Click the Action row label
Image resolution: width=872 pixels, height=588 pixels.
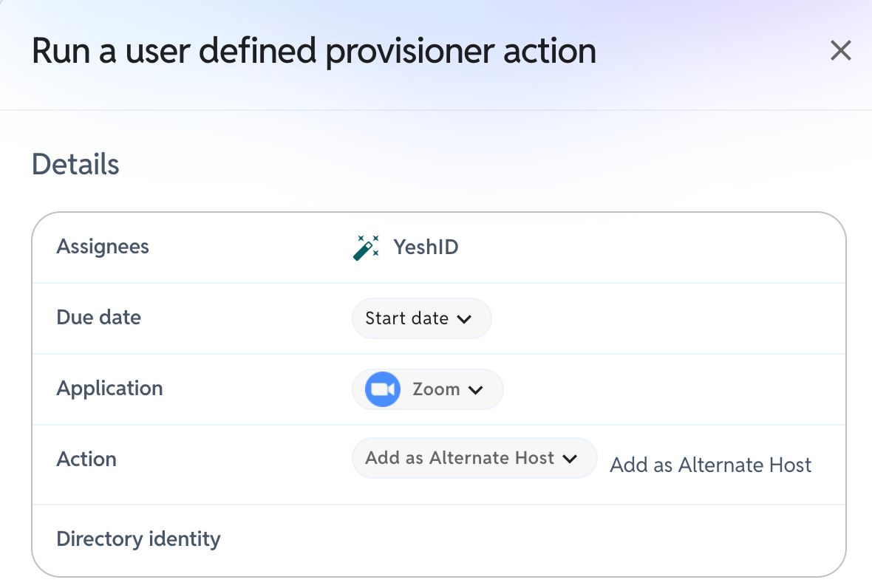86,459
